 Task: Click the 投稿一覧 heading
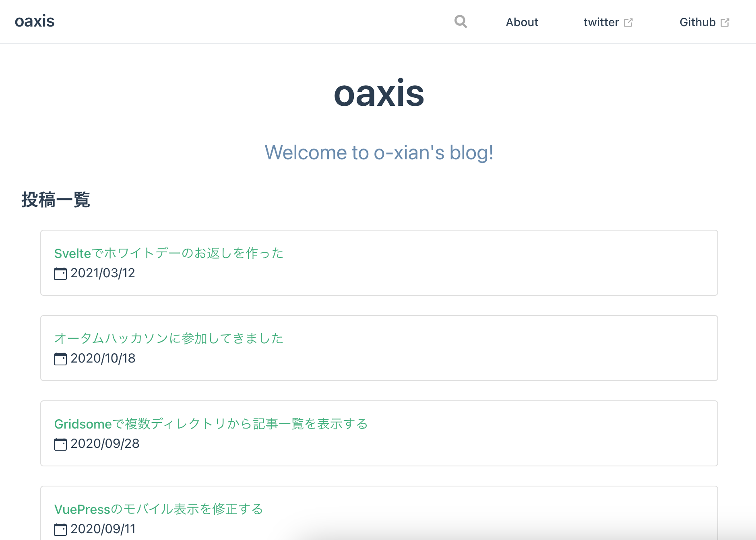pyautogui.click(x=56, y=200)
